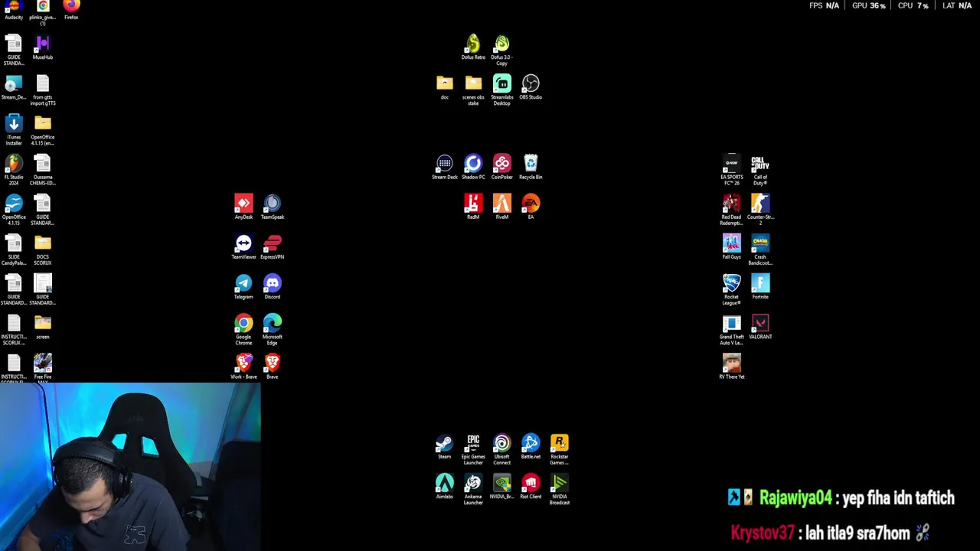This screenshot has height=551, width=980.
Task: Launch the Stream Deck app
Action: (445, 167)
